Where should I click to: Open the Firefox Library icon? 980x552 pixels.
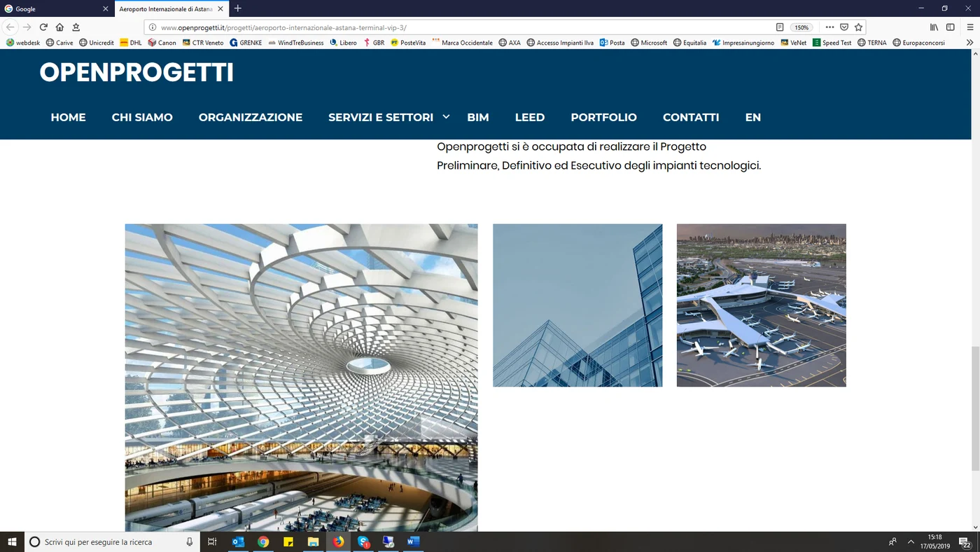934,27
